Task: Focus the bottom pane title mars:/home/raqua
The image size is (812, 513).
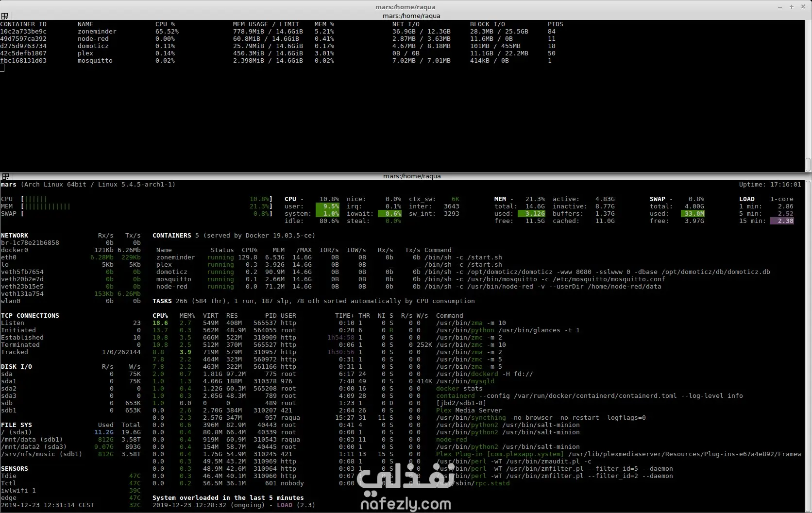Action: tap(412, 176)
